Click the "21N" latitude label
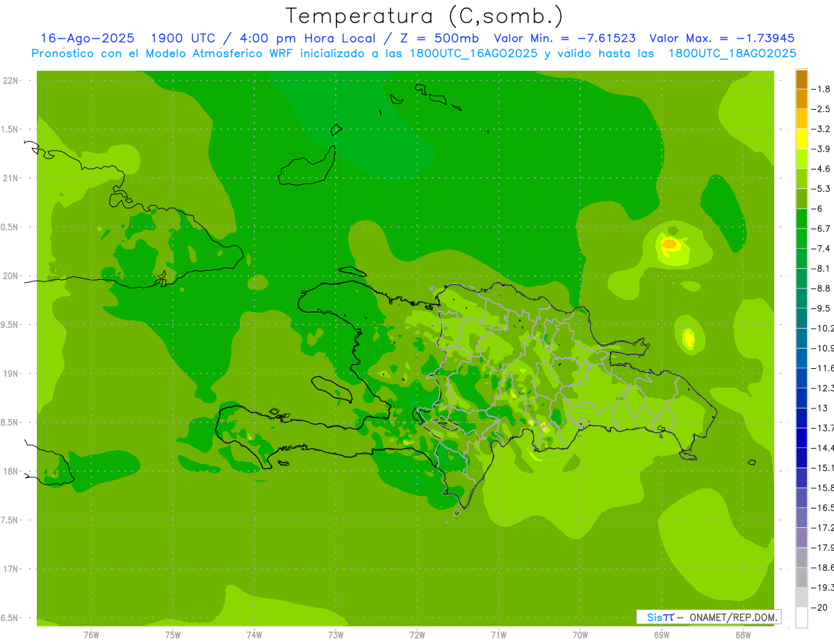This screenshot has height=644, width=834. (x=10, y=178)
